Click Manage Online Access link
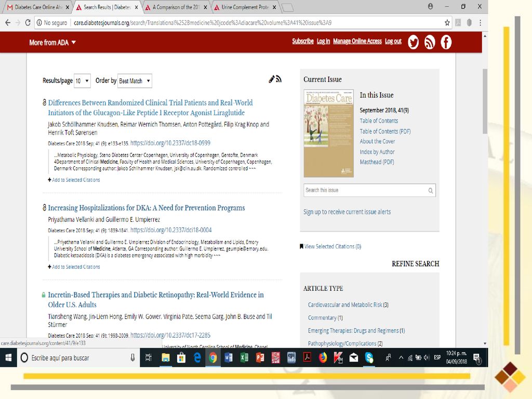The width and height of the screenshot is (532, 399). (x=357, y=41)
